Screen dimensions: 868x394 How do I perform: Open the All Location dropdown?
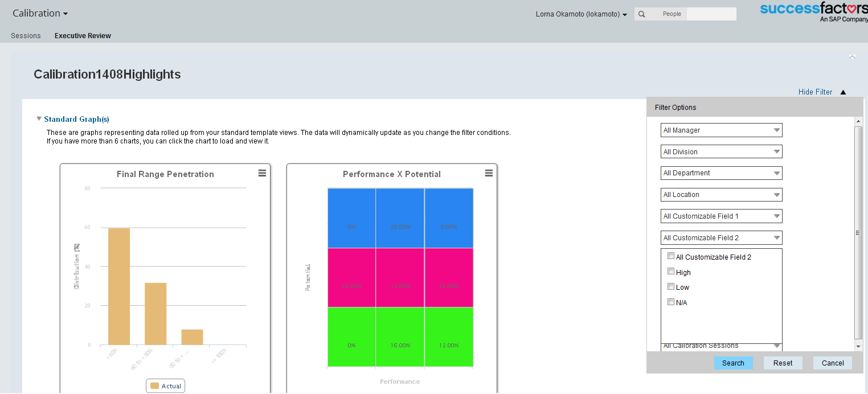721,195
